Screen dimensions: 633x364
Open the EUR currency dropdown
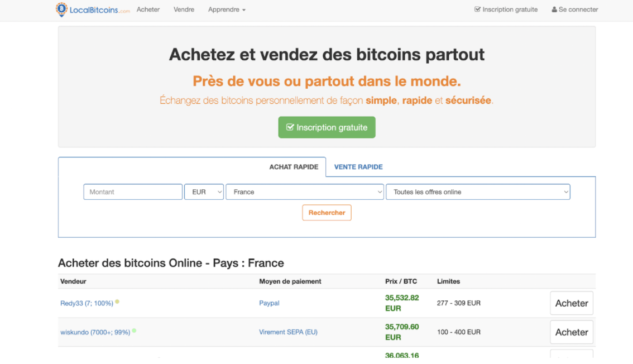coord(204,191)
